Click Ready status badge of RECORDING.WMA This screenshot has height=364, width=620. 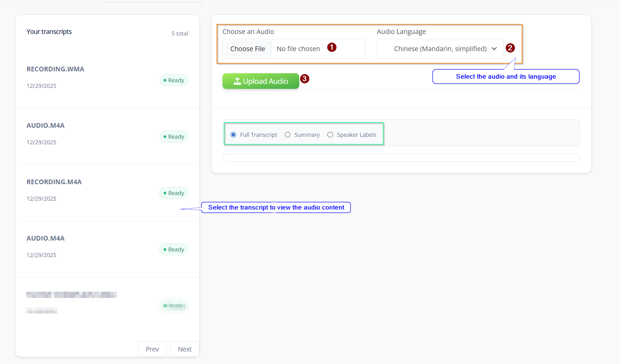(x=174, y=80)
